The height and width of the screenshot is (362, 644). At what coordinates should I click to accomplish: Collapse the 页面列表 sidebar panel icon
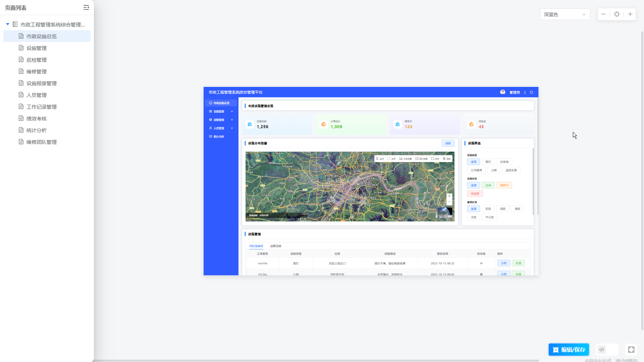click(86, 7)
